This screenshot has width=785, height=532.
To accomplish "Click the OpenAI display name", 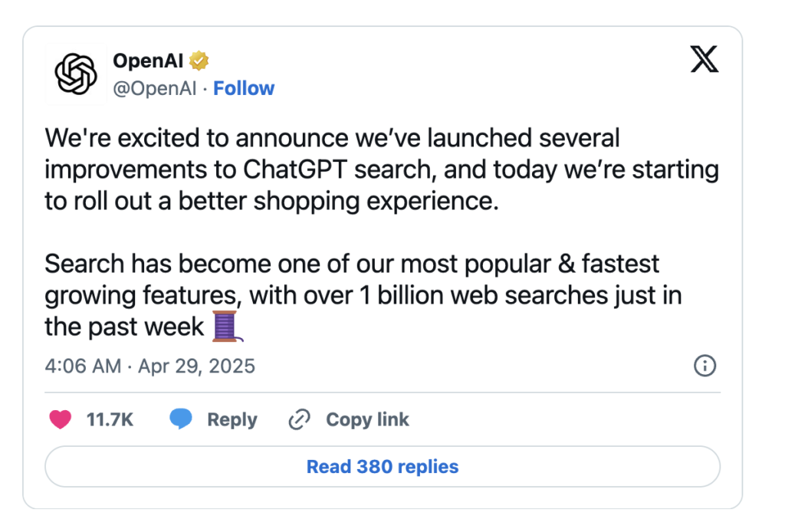I will (x=148, y=61).
